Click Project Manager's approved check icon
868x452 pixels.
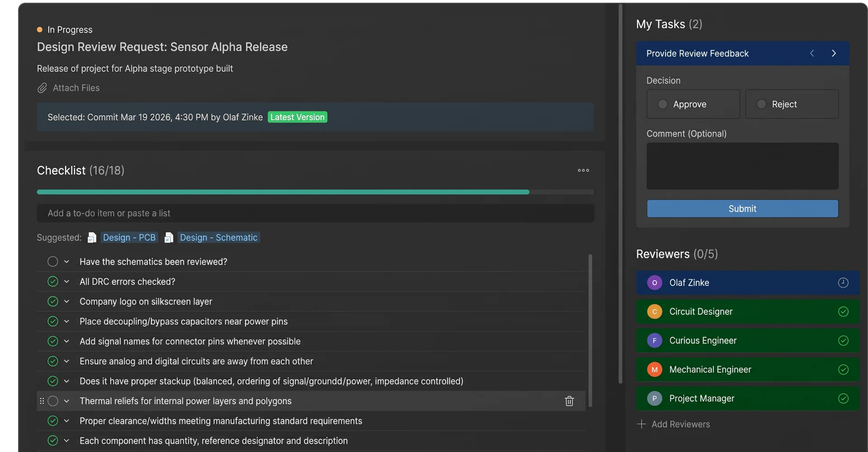pyautogui.click(x=843, y=399)
